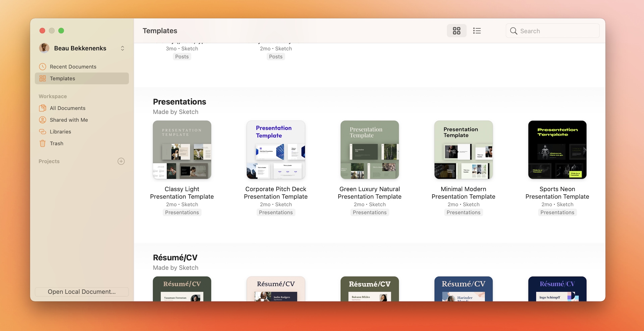View documents Shared with Me
The image size is (644, 331).
(69, 120)
